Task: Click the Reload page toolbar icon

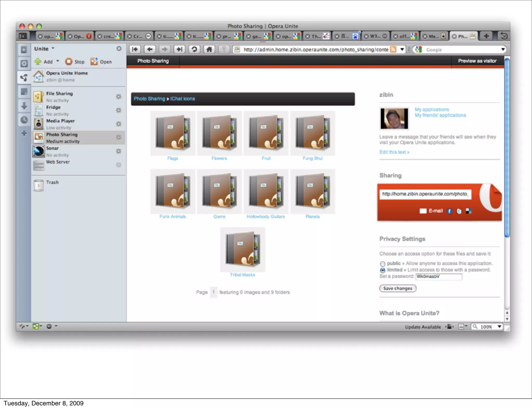Action: [x=194, y=49]
